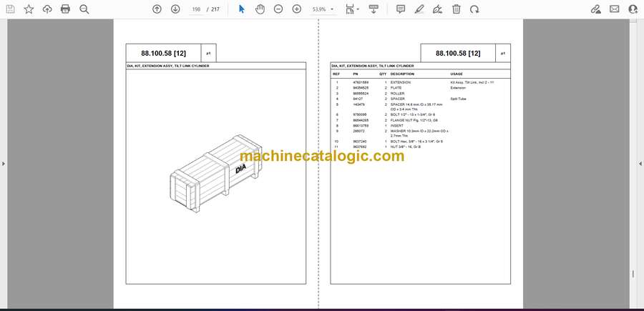Click the BOLT Hex description in row 10

pyautogui.click(x=416, y=141)
